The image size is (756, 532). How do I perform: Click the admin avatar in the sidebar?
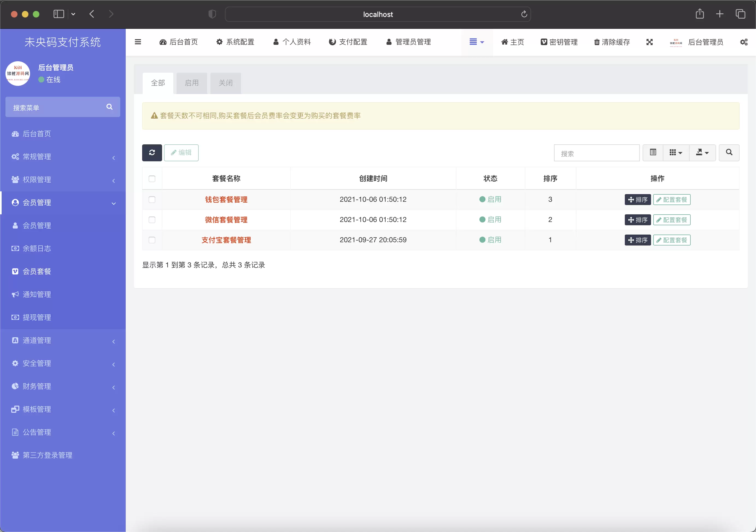click(18, 74)
